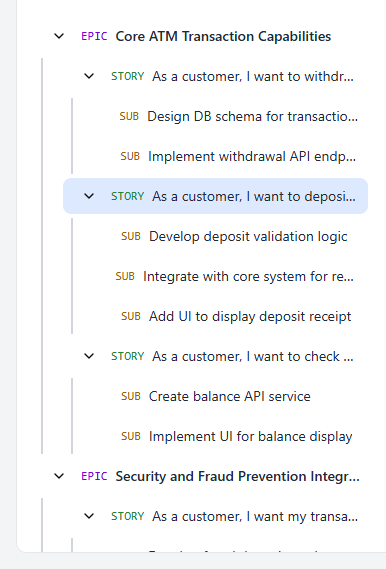Click SUB badge beside Integrate with core system
This screenshot has width=386, height=569.
125,277
